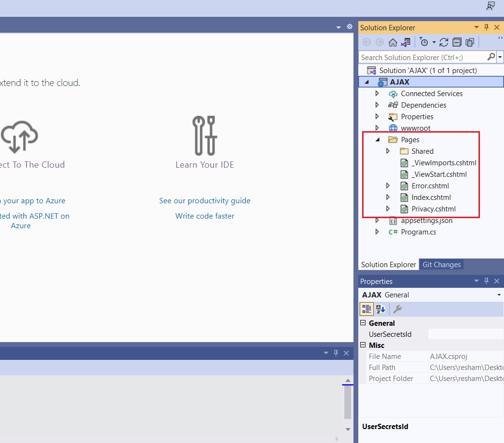Viewport: 504px width, 443px height.
Task: Expand the Connected Services node
Action: pos(377,94)
